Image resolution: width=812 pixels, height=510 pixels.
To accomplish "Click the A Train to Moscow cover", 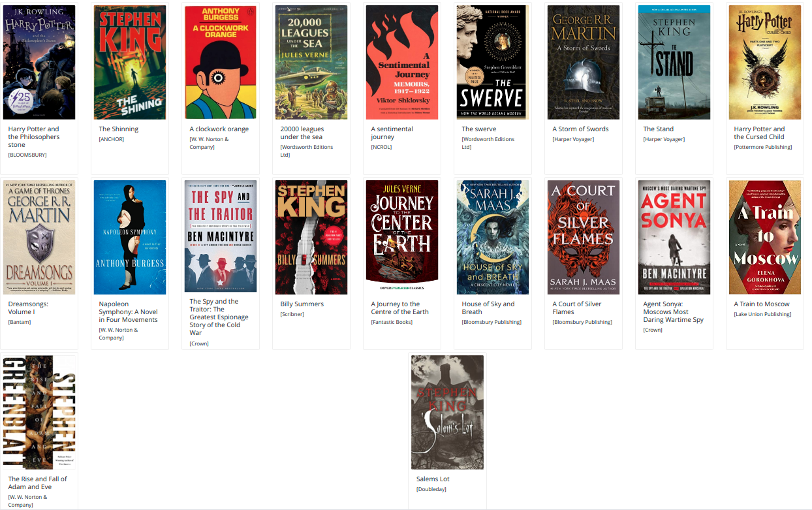I will click(x=765, y=237).
